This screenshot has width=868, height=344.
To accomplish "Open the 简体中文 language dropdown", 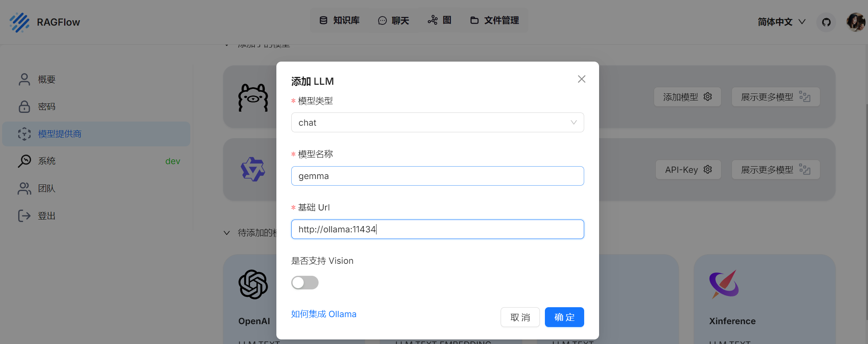I will 781,22.
